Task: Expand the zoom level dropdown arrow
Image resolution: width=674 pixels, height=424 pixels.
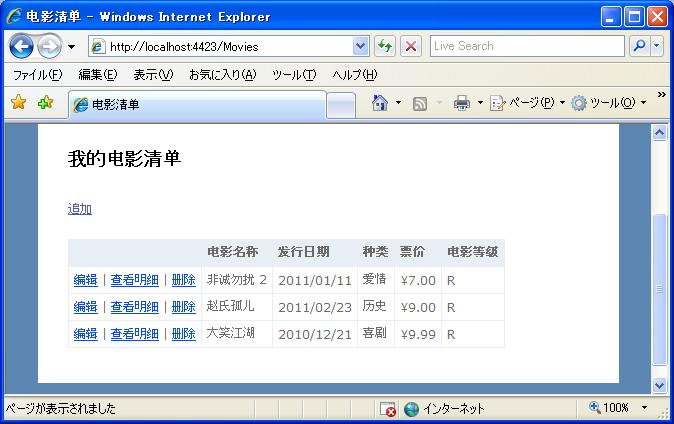Action: [x=644, y=407]
